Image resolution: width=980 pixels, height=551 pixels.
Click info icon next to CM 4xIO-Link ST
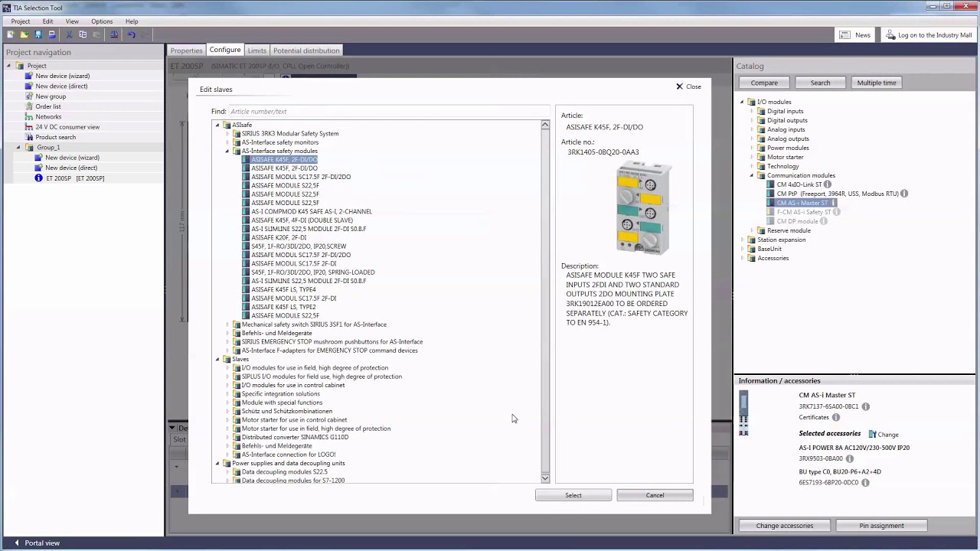click(828, 184)
